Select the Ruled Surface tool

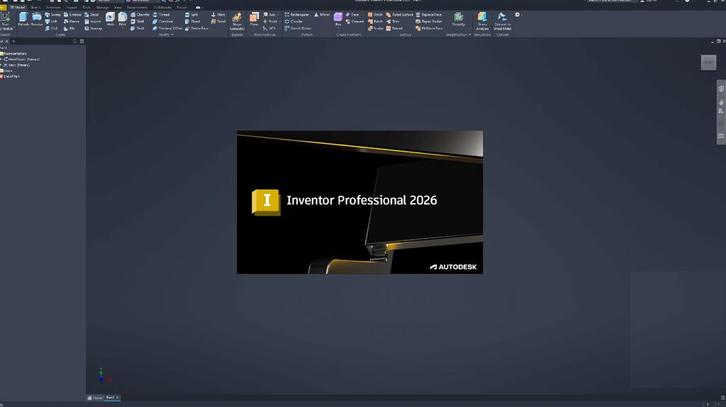point(400,15)
